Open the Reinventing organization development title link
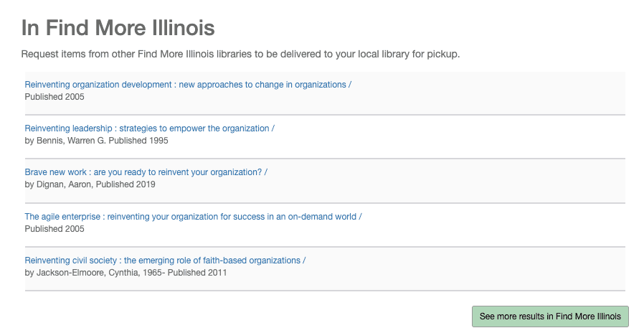This screenshot has height=333, width=644. [x=188, y=85]
